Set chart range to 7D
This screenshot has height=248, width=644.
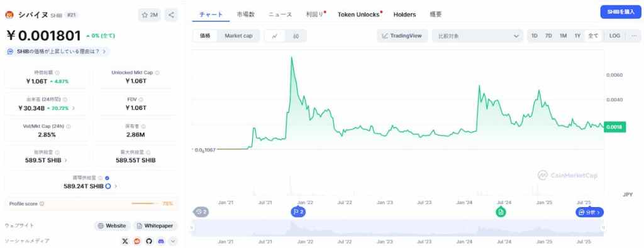(548, 36)
